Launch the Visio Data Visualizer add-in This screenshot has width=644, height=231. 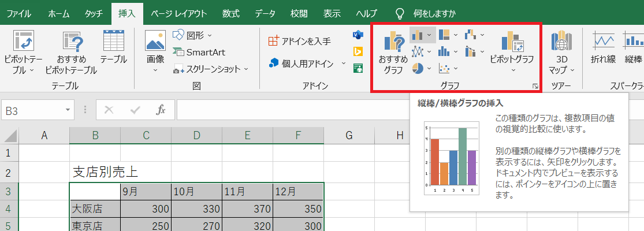pos(358,35)
